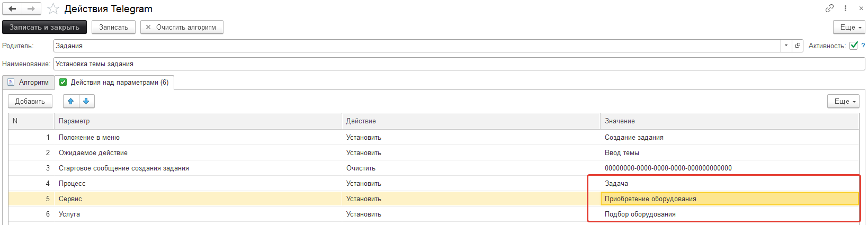Click the back navigation arrow
The height and width of the screenshot is (225, 868).
12,9
